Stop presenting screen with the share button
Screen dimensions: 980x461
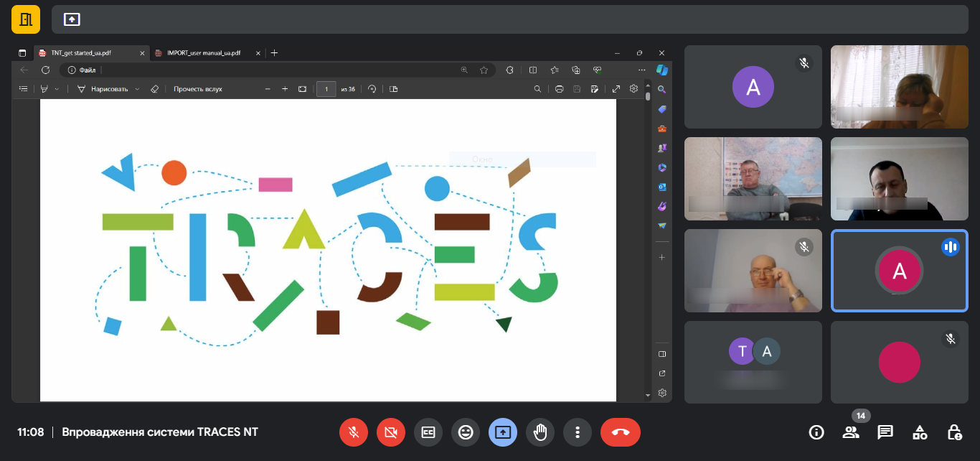[503, 432]
